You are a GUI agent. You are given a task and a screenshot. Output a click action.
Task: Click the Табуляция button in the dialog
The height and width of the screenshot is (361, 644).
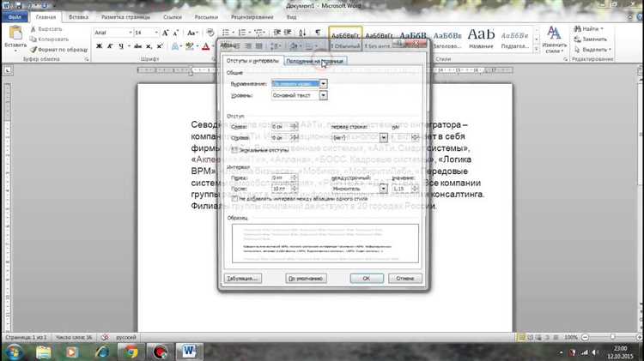tap(243, 279)
